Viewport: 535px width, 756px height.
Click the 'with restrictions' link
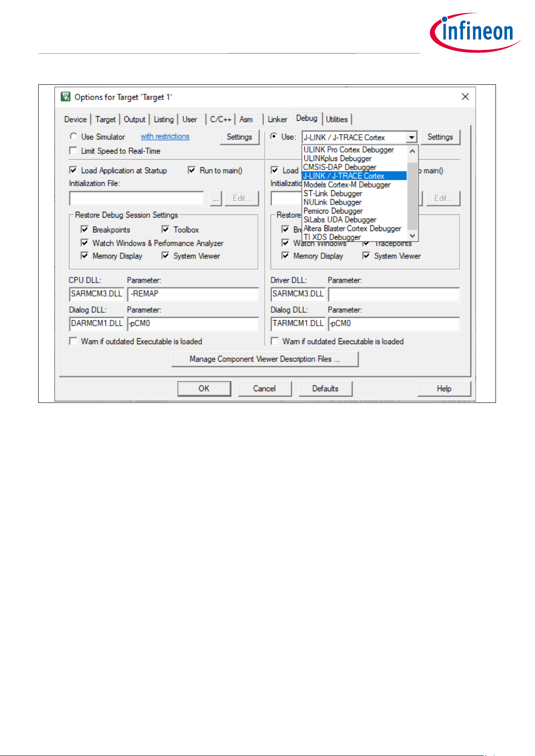(x=165, y=136)
